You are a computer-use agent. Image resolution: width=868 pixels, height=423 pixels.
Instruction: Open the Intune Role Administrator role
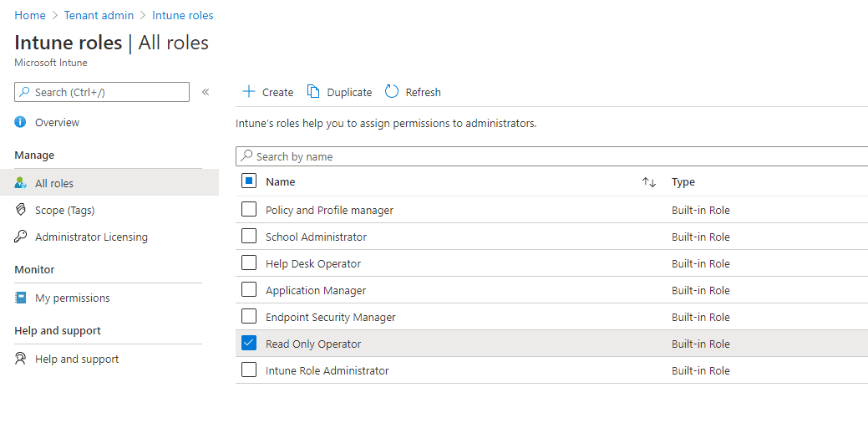point(327,370)
